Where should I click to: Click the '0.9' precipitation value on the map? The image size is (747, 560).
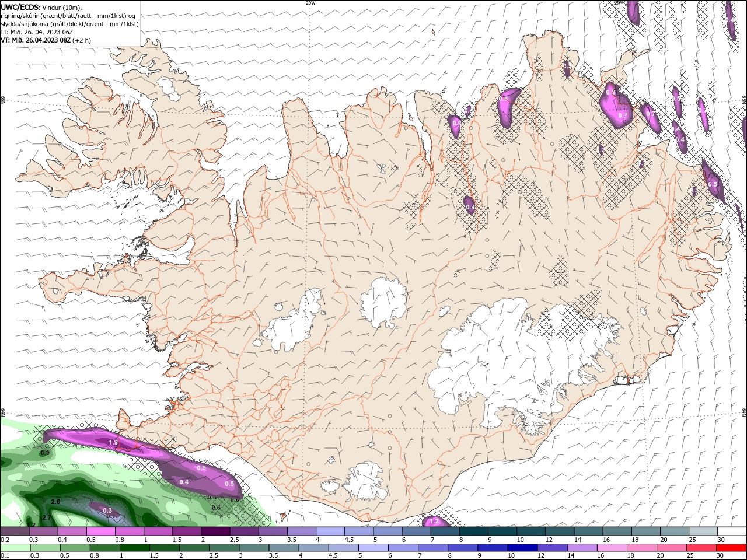click(45, 453)
